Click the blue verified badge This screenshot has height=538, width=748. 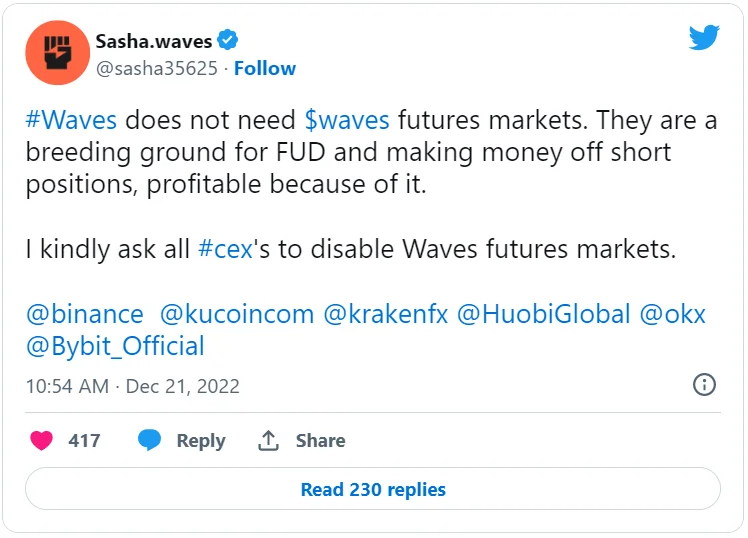[228, 41]
